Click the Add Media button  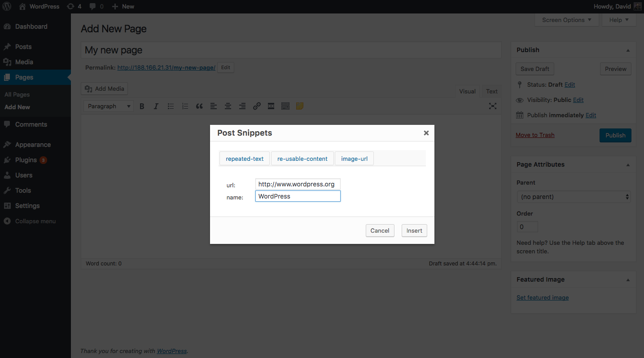tap(105, 88)
